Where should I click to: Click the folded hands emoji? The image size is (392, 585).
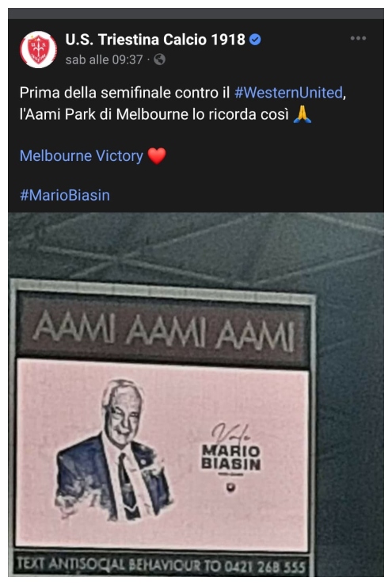click(303, 114)
